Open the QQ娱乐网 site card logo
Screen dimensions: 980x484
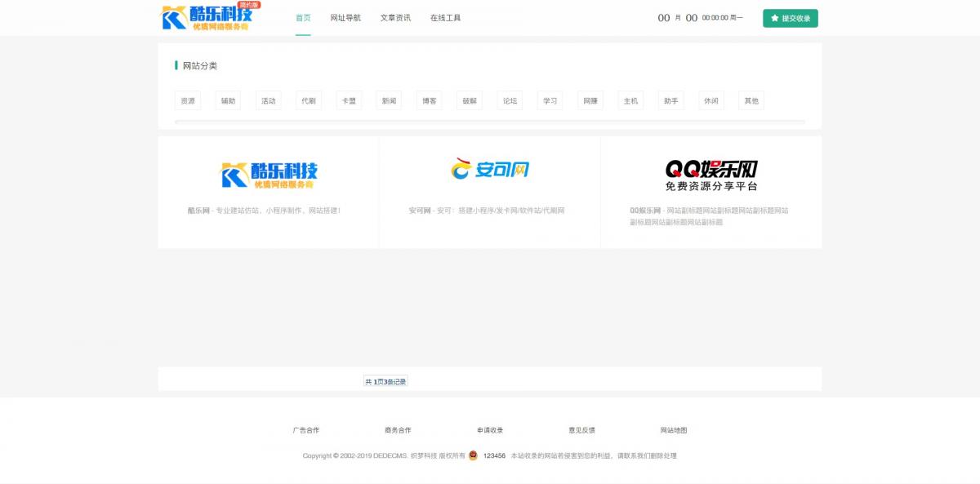click(x=710, y=175)
